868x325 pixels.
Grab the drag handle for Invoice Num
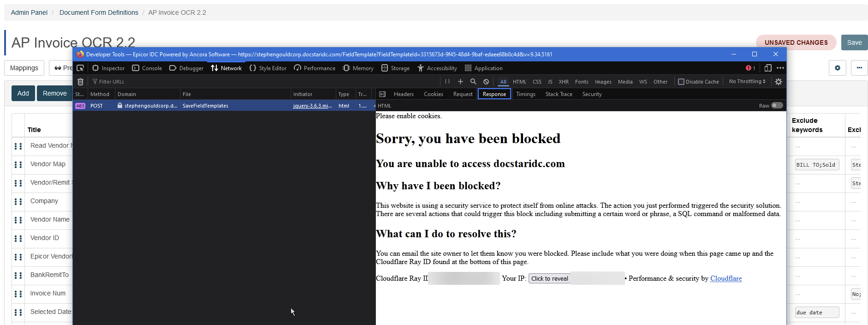[18, 294]
